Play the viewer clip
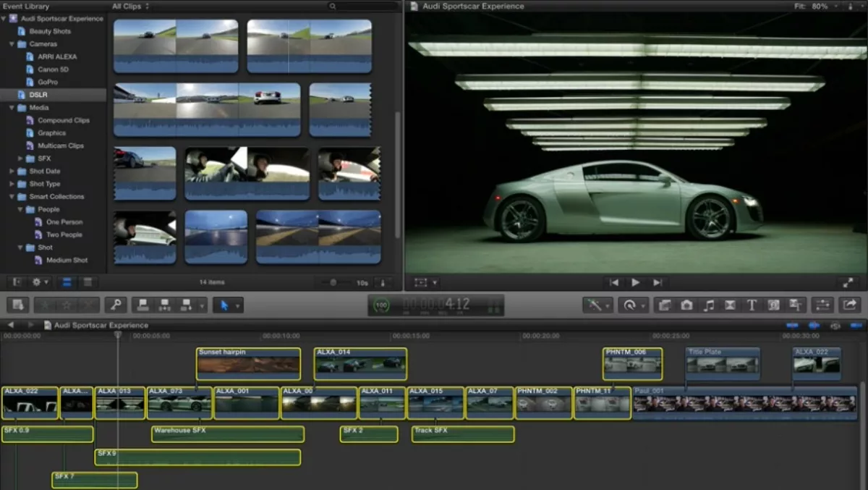868x490 pixels. (x=635, y=282)
